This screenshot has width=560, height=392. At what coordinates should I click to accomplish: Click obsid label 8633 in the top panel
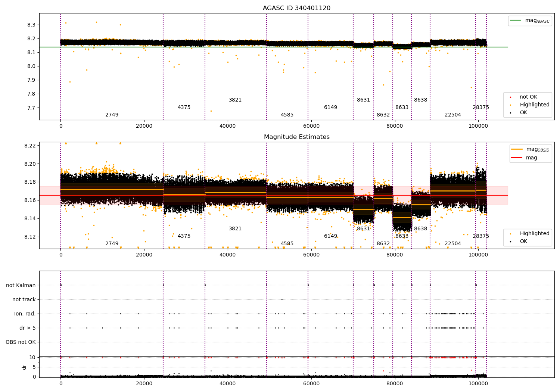click(402, 108)
